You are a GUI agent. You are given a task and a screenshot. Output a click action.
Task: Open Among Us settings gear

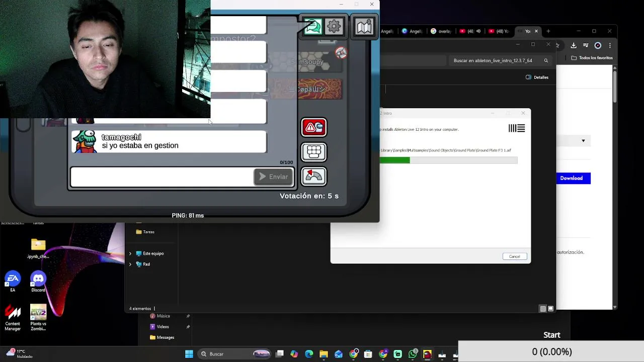pos(334,26)
